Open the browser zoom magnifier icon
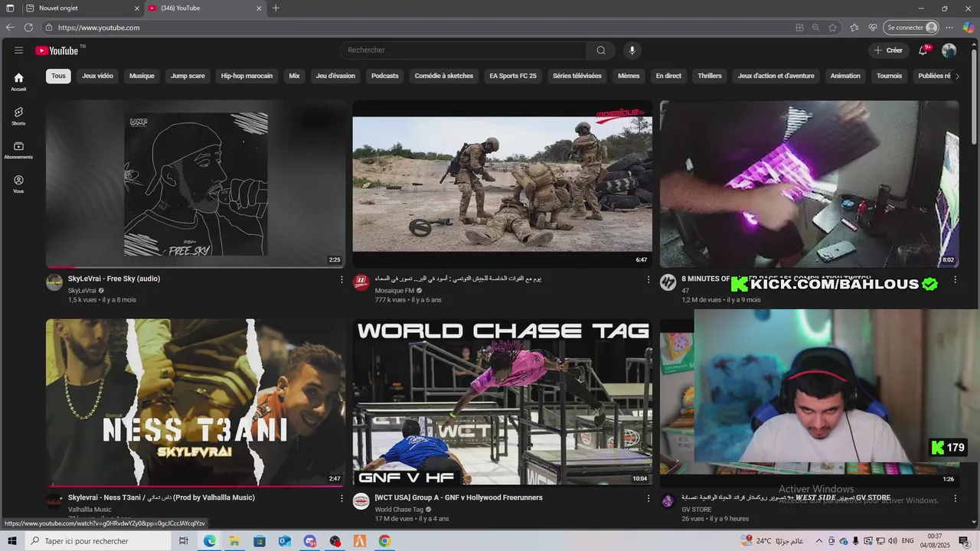Screen dimensions: 980x551 click(x=816, y=28)
